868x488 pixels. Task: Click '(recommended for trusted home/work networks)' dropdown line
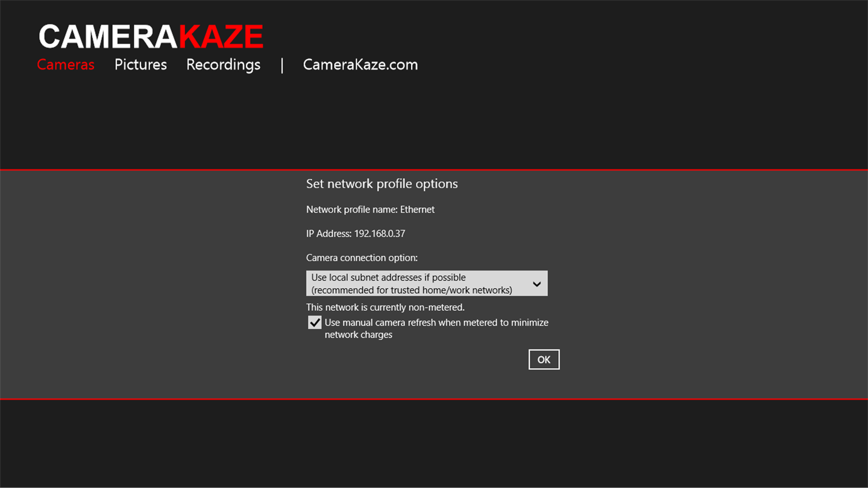(412, 290)
